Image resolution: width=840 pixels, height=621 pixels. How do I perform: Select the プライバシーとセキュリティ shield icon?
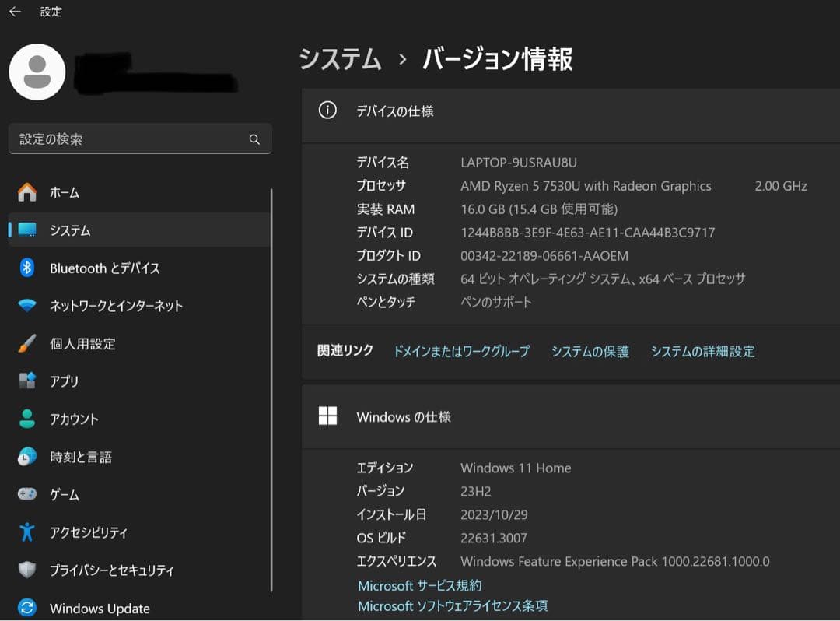click(27, 570)
